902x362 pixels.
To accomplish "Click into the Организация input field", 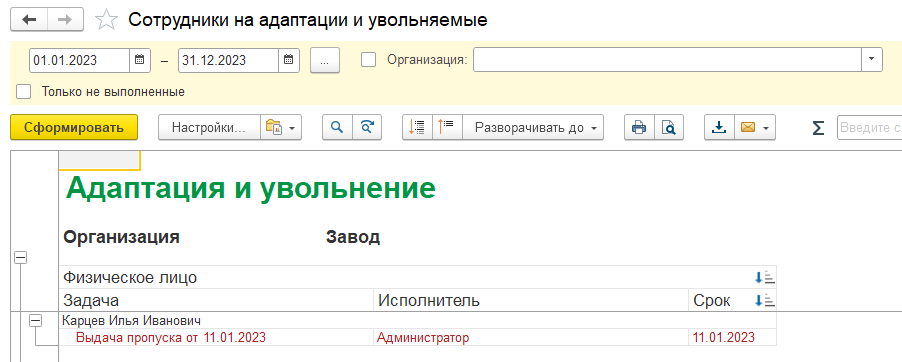I will 667,59.
